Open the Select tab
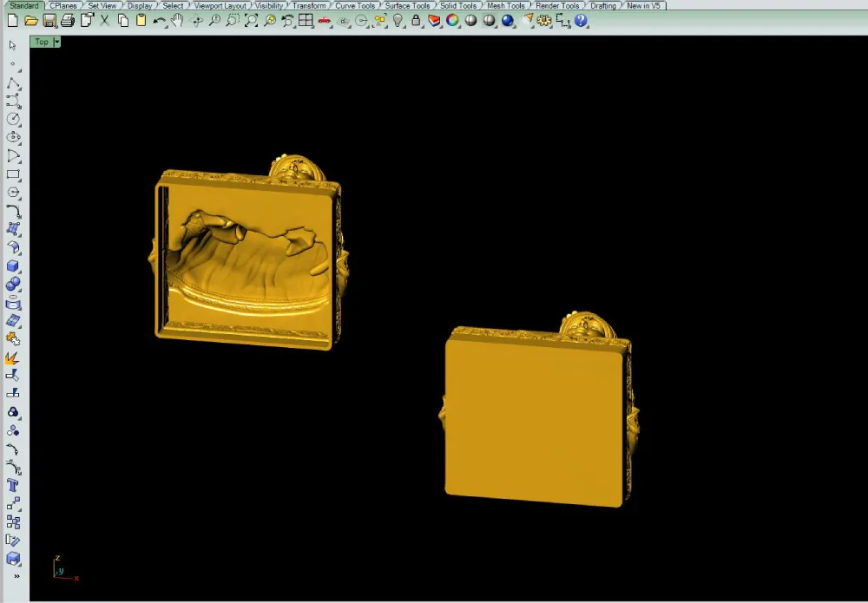 (x=173, y=5)
